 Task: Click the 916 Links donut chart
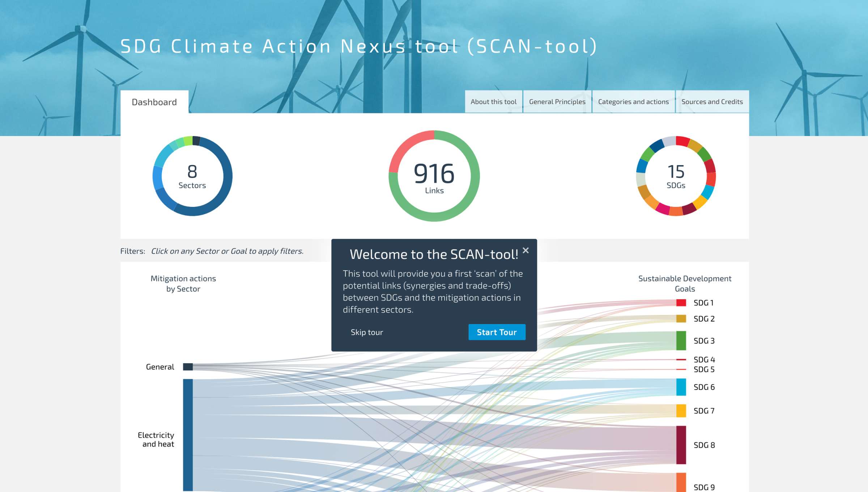coord(434,176)
